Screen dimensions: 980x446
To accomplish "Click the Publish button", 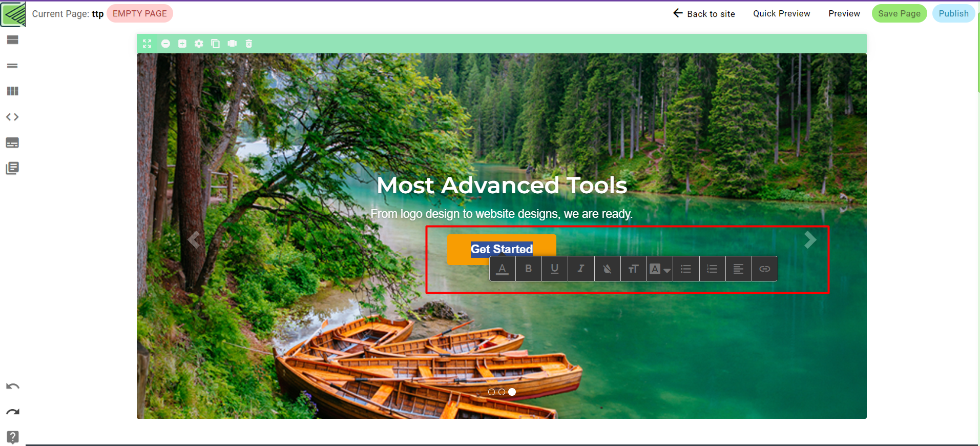I will click(x=953, y=14).
